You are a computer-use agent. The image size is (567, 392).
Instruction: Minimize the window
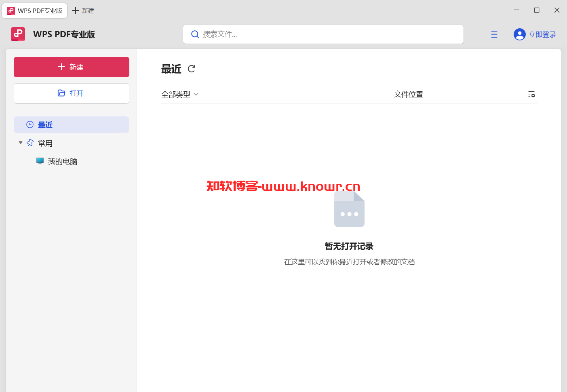516,10
